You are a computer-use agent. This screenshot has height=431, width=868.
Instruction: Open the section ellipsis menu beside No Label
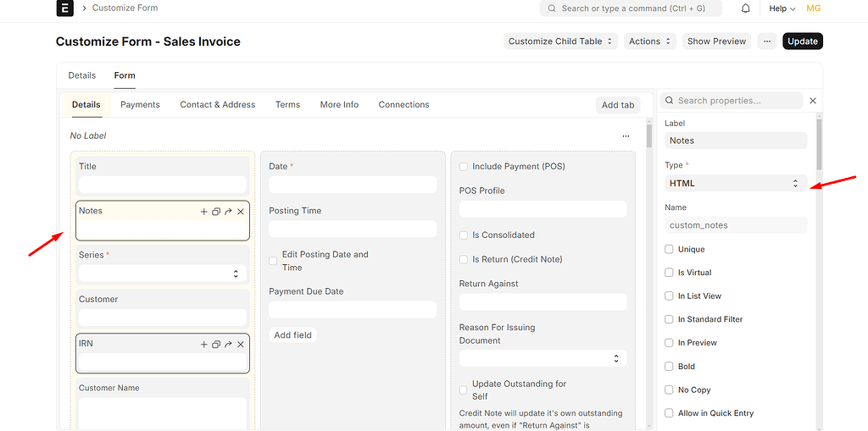pos(626,135)
